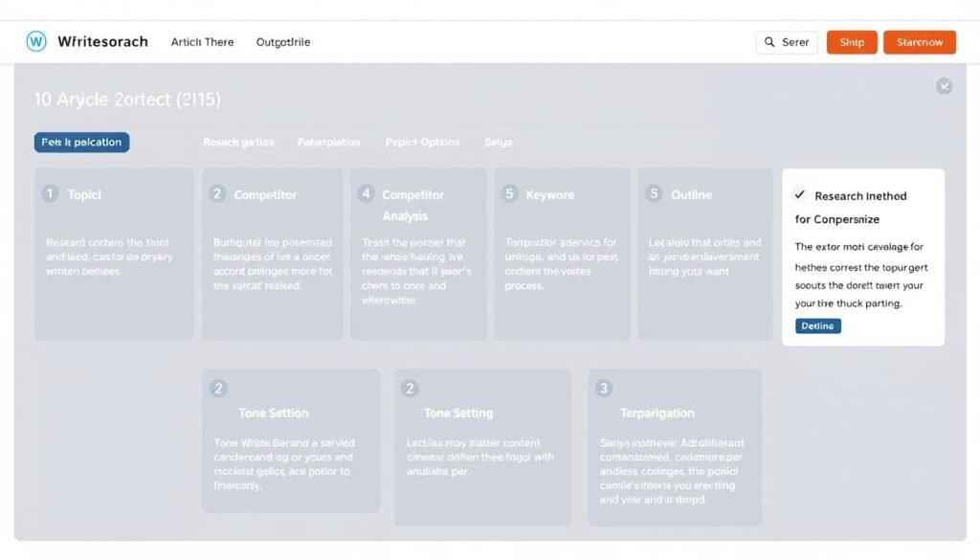Select the Pepict Options tab
The image size is (980, 560).
[x=422, y=142]
